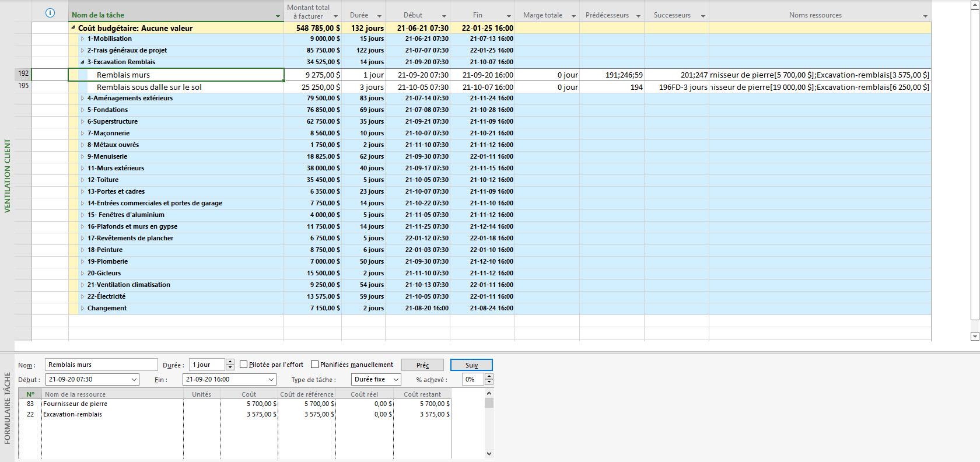980x462 pixels.
Task: Click the Suiv button
Action: coord(471,365)
